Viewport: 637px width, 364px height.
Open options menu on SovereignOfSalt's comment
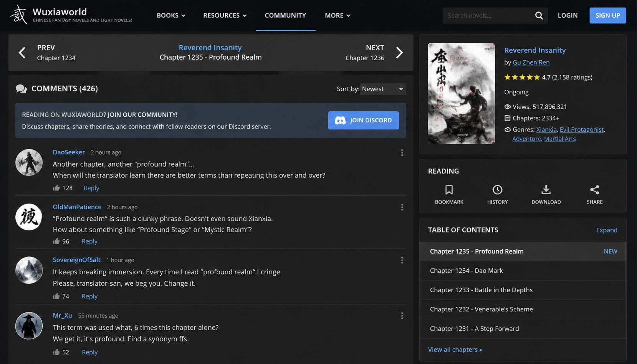tap(402, 260)
